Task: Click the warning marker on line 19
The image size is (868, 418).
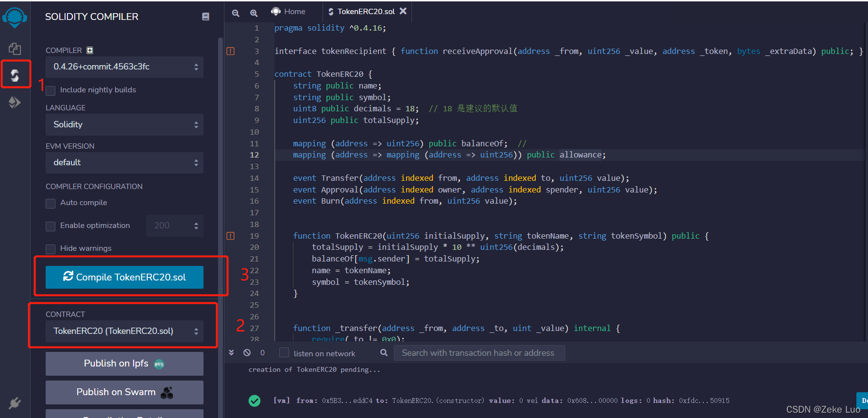Action: tap(231, 236)
